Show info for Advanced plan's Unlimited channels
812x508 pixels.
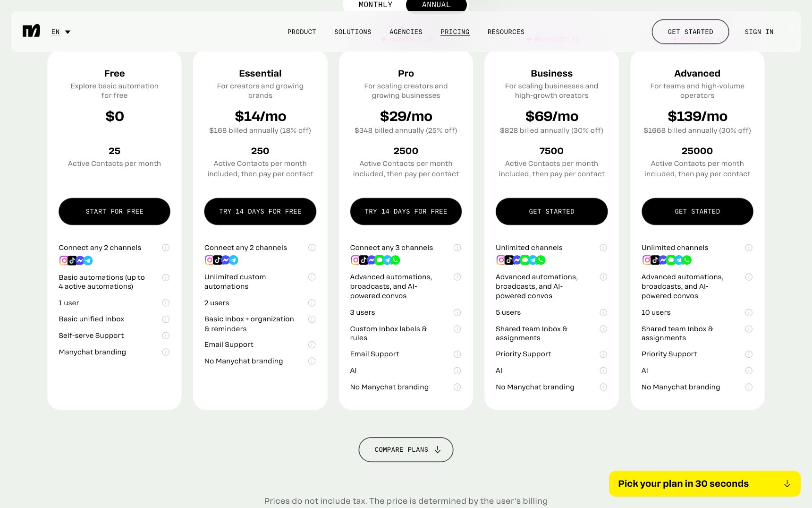(749, 248)
